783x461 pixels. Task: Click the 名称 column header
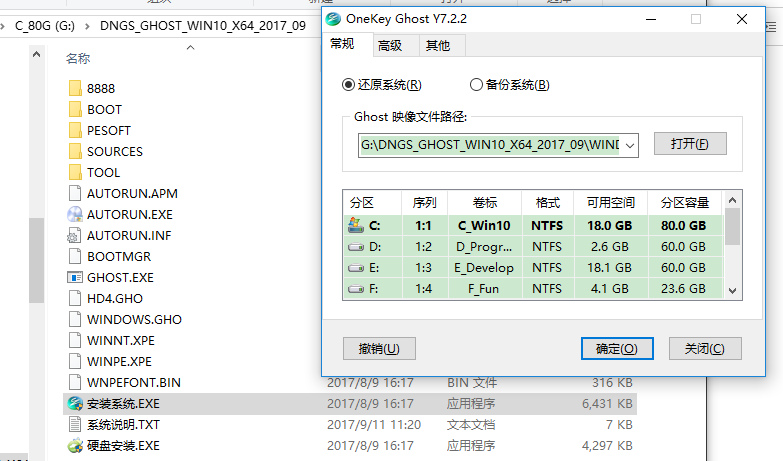(x=78, y=58)
